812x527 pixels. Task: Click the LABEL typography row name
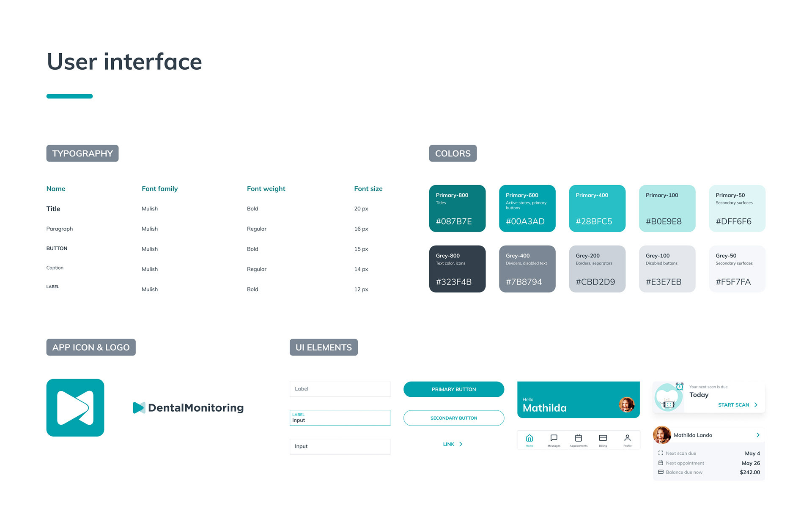pos(53,287)
